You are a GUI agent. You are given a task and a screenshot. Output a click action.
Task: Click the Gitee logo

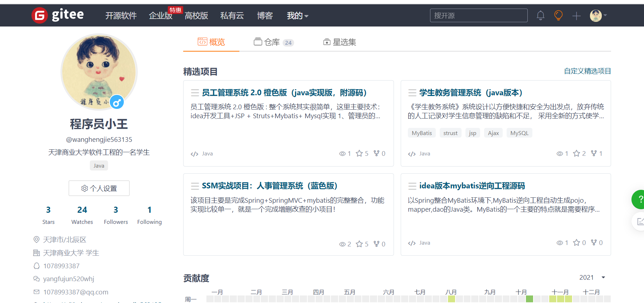pos(58,15)
